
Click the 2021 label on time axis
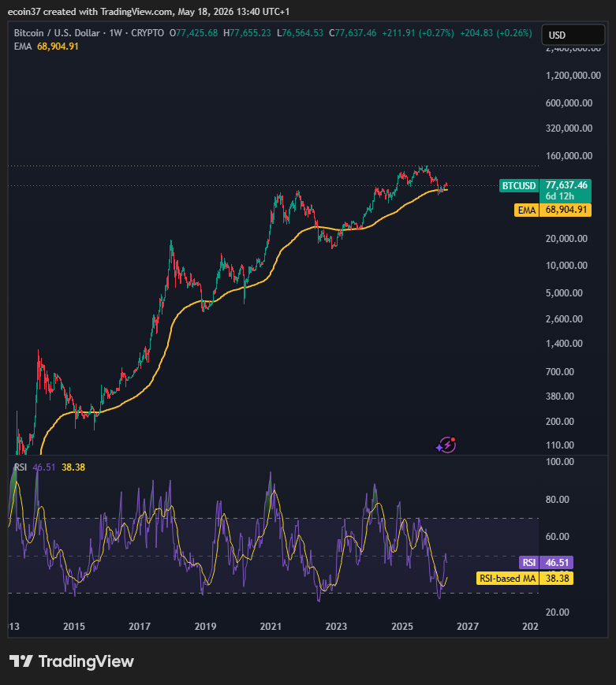click(271, 626)
